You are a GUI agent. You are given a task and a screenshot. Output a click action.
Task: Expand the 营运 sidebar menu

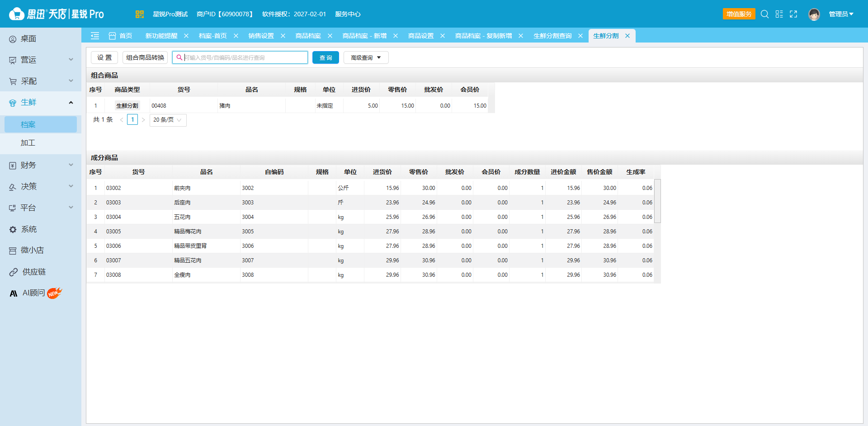point(41,60)
